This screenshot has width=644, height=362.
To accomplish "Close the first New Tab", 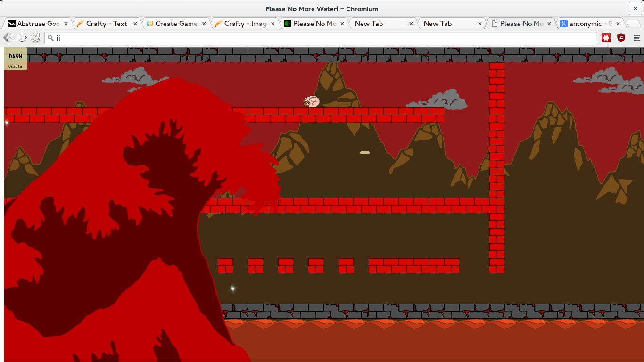I will click(411, 24).
